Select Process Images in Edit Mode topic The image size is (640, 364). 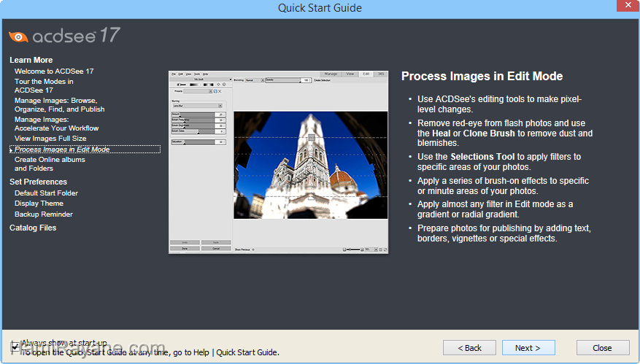point(85,150)
